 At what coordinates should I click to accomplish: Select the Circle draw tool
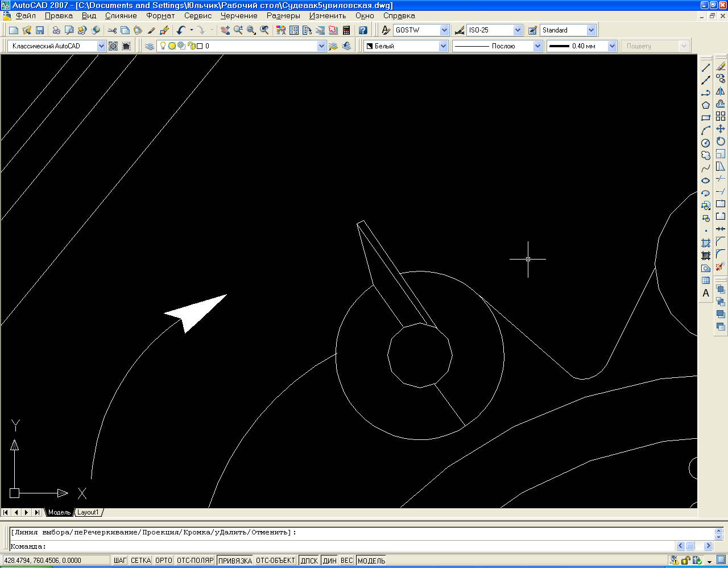(706, 143)
